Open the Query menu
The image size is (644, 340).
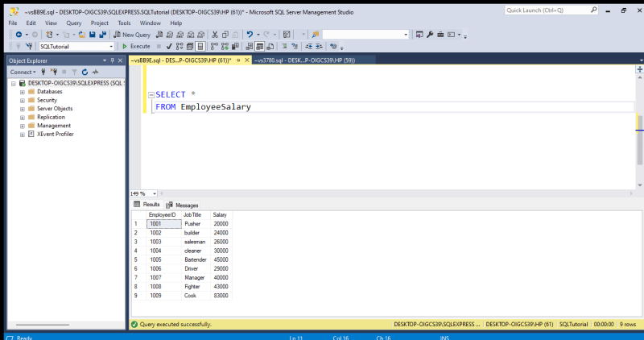tap(74, 23)
